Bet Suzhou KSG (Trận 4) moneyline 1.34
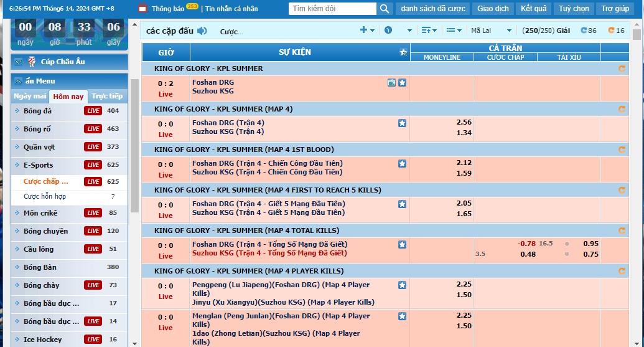Image resolution: width=644 pixels, height=347 pixels. [464, 133]
